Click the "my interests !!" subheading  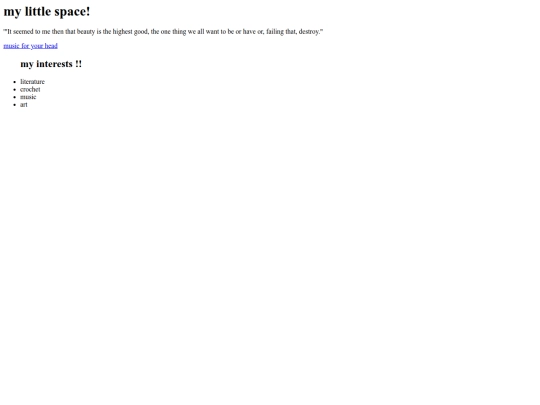(x=51, y=64)
